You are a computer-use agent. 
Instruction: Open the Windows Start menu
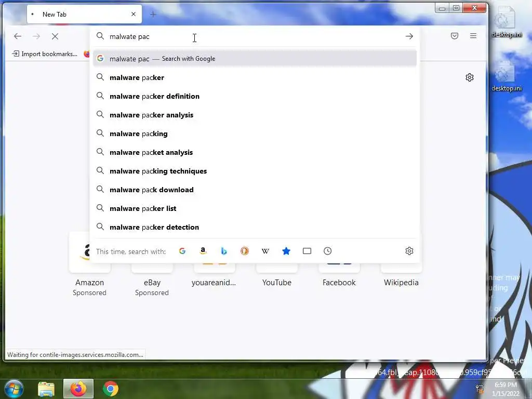14,389
